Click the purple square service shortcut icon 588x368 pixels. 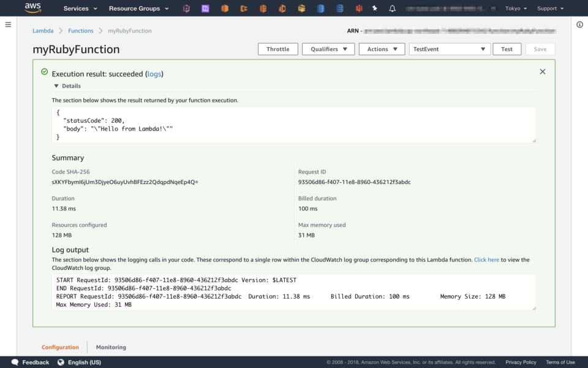tap(205, 8)
